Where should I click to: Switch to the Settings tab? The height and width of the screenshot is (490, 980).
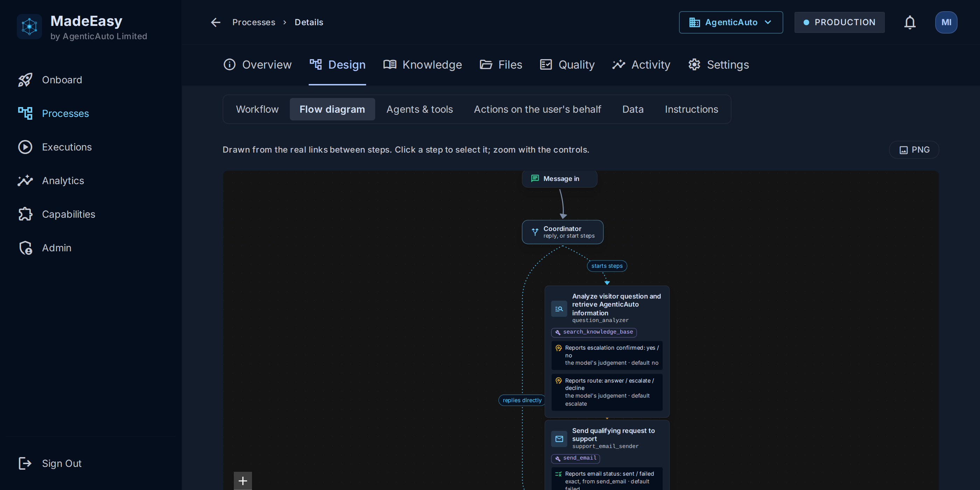pos(718,65)
